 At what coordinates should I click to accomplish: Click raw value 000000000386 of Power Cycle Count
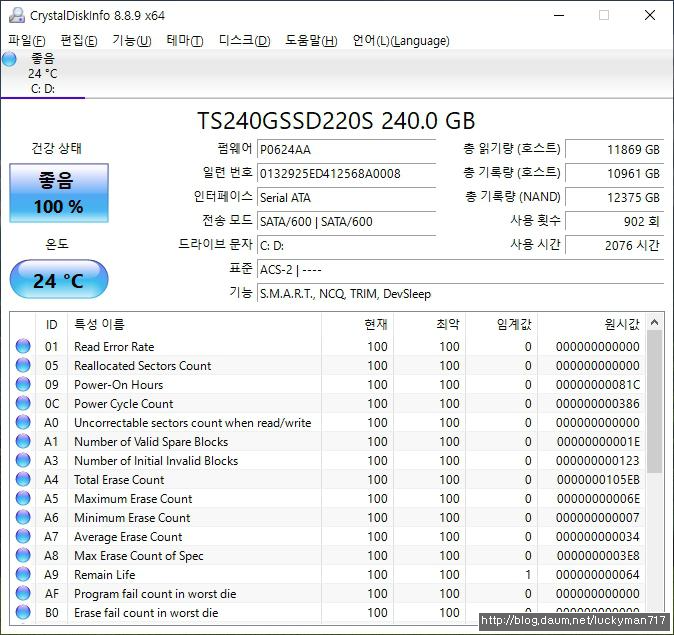pos(597,404)
